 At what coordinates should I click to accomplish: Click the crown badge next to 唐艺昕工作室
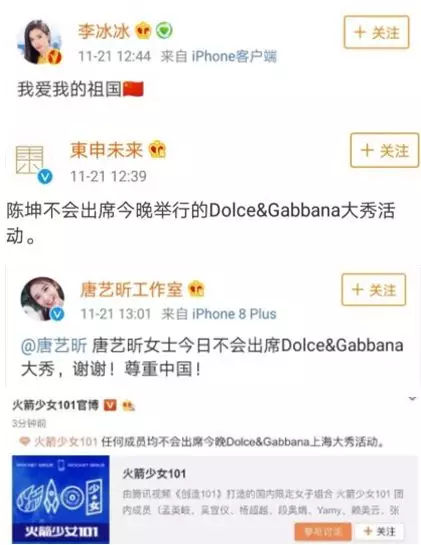[196, 289]
